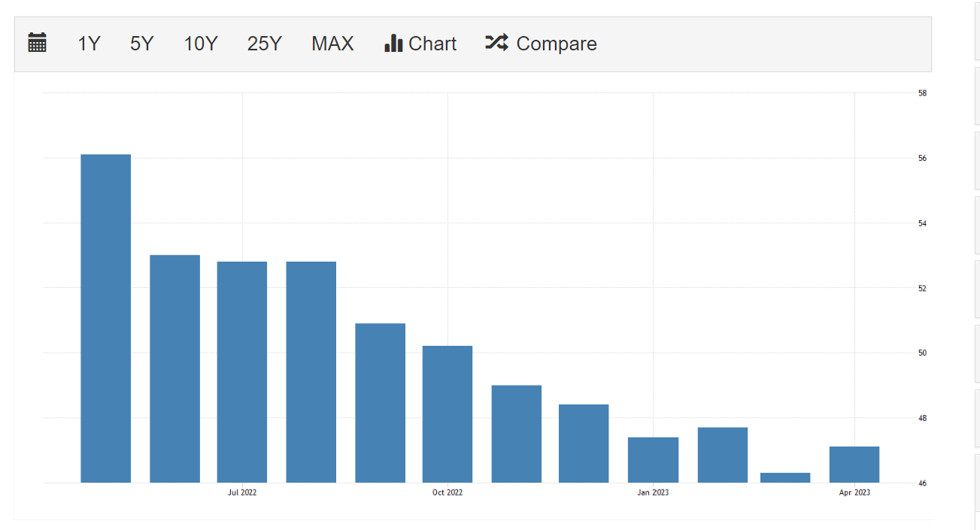Image resolution: width=980 pixels, height=530 pixels.
Task: Open the Compare indicators option
Action: point(541,44)
